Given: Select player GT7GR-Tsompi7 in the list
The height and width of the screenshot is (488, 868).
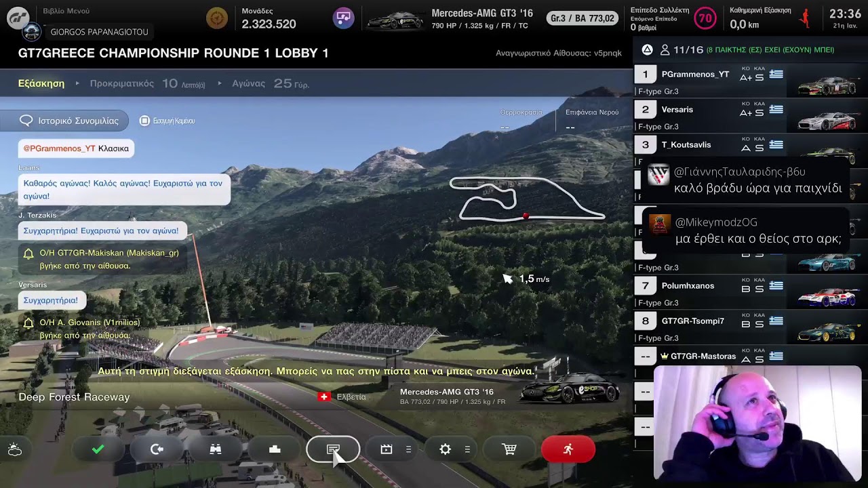Looking at the screenshot, I should [750, 327].
